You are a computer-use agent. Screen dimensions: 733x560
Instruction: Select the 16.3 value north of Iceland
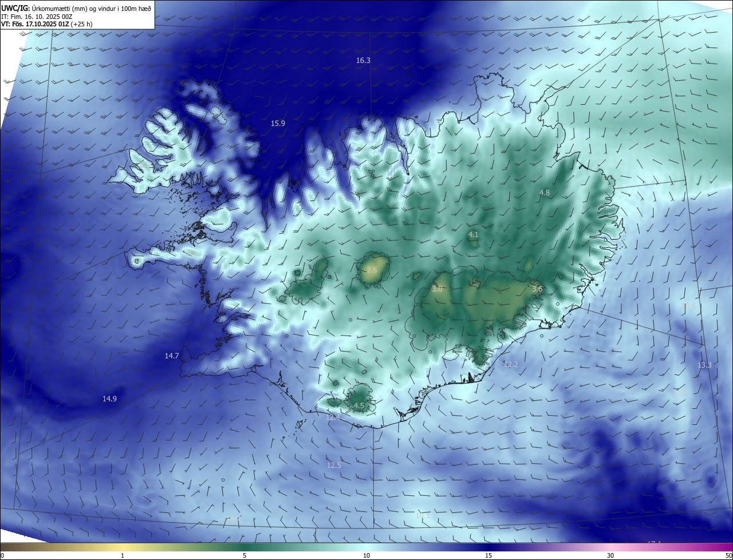363,60
